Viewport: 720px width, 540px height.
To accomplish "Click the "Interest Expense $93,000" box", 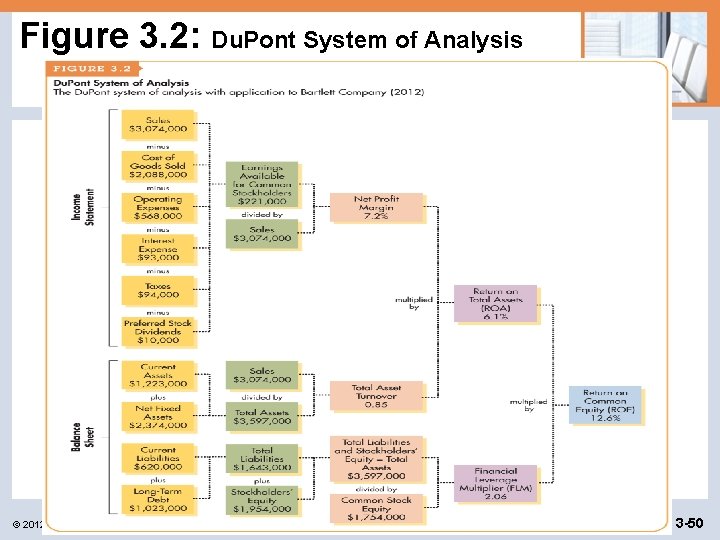I will point(158,249).
